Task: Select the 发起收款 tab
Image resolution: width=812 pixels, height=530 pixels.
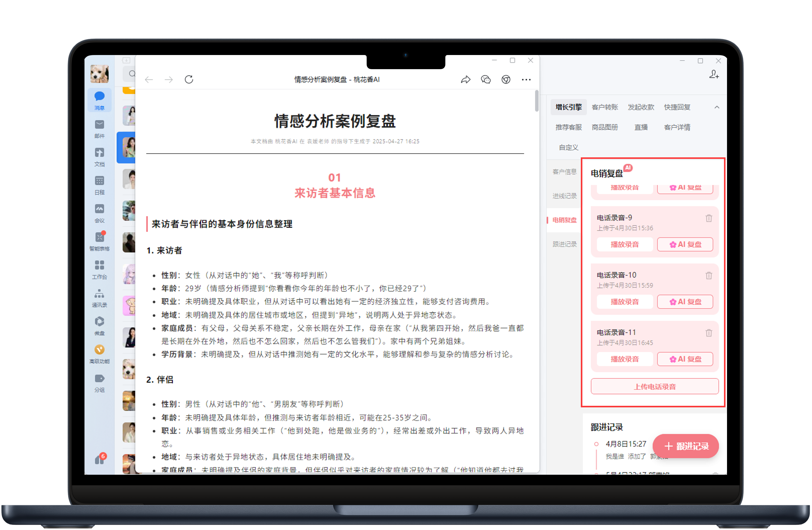Action: pyautogui.click(x=641, y=107)
